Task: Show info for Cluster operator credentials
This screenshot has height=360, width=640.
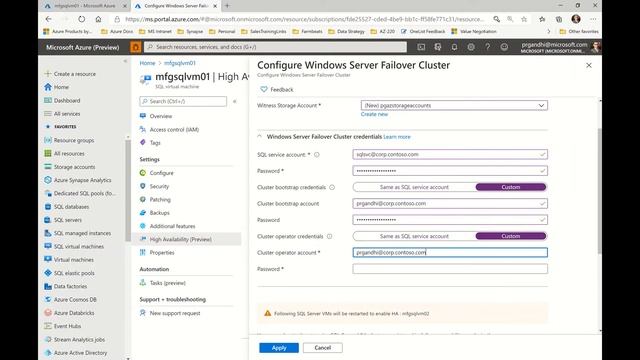Action: [329, 236]
